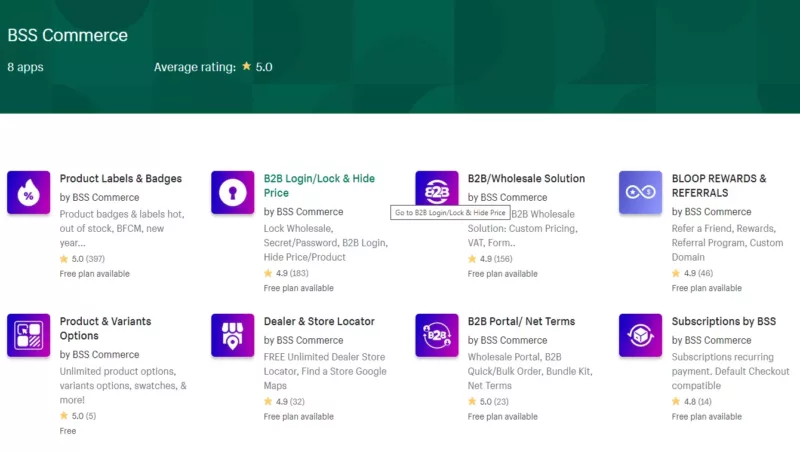Open the Product Labels & Badges app icon
The height and width of the screenshot is (453, 800).
(x=29, y=192)
